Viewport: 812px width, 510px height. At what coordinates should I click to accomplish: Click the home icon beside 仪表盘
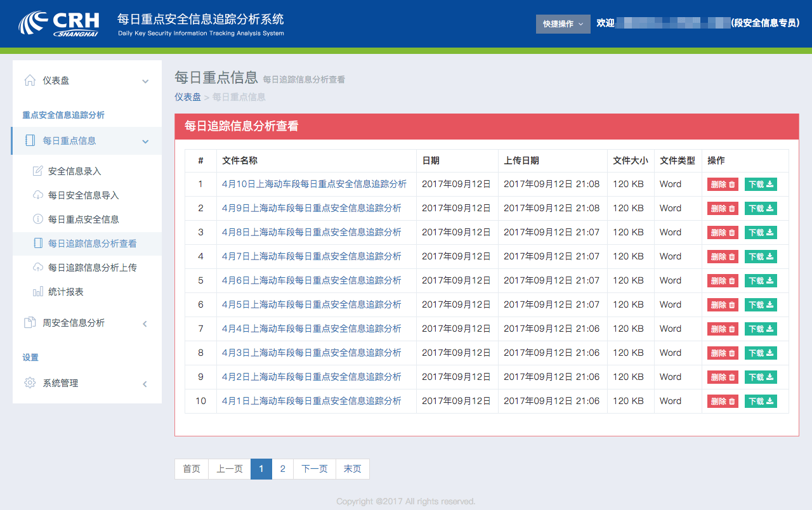pyautogui.click(x=30, y=81)
